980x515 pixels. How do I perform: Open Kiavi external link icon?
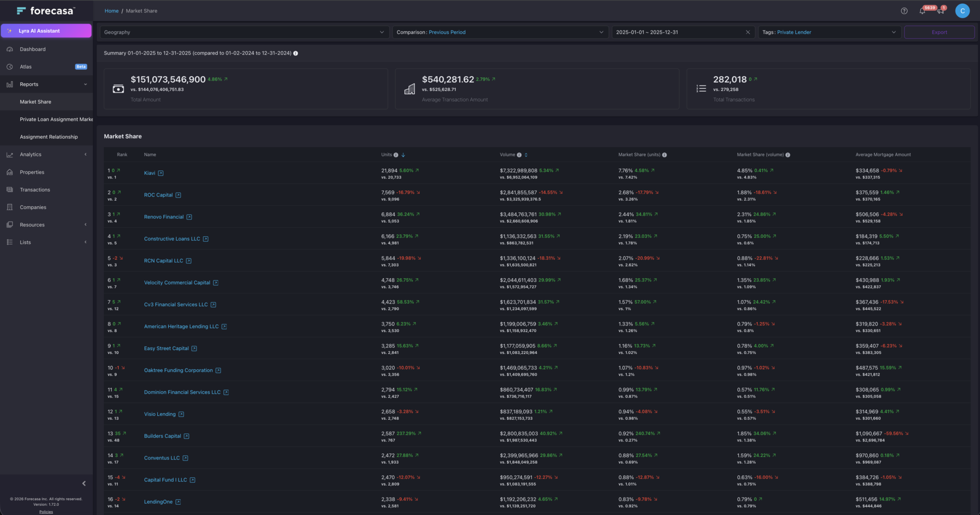161,173
